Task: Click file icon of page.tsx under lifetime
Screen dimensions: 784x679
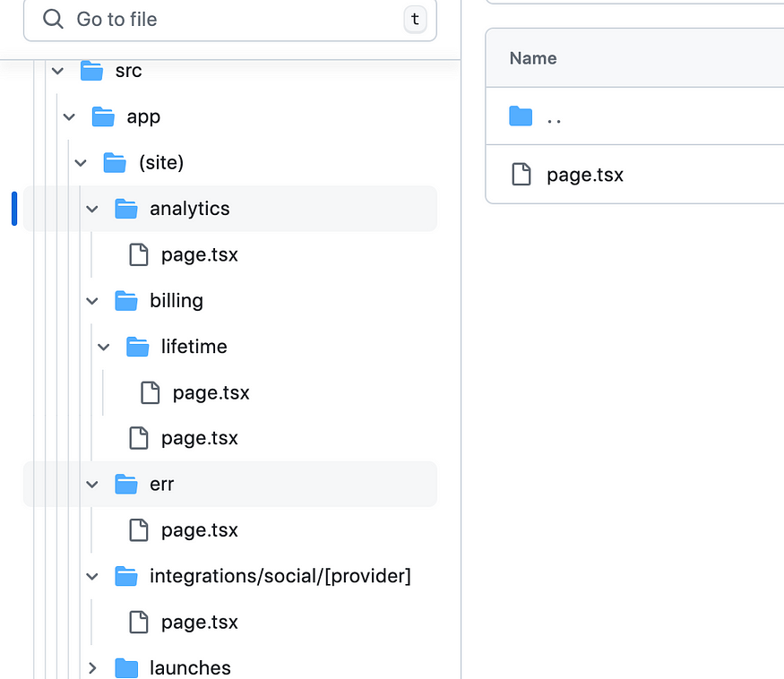Action: pos(150,392)
